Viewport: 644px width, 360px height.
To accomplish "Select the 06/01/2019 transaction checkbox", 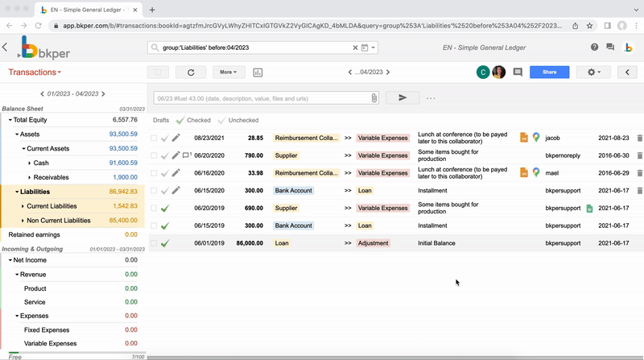I will click(x=154, y=243).
